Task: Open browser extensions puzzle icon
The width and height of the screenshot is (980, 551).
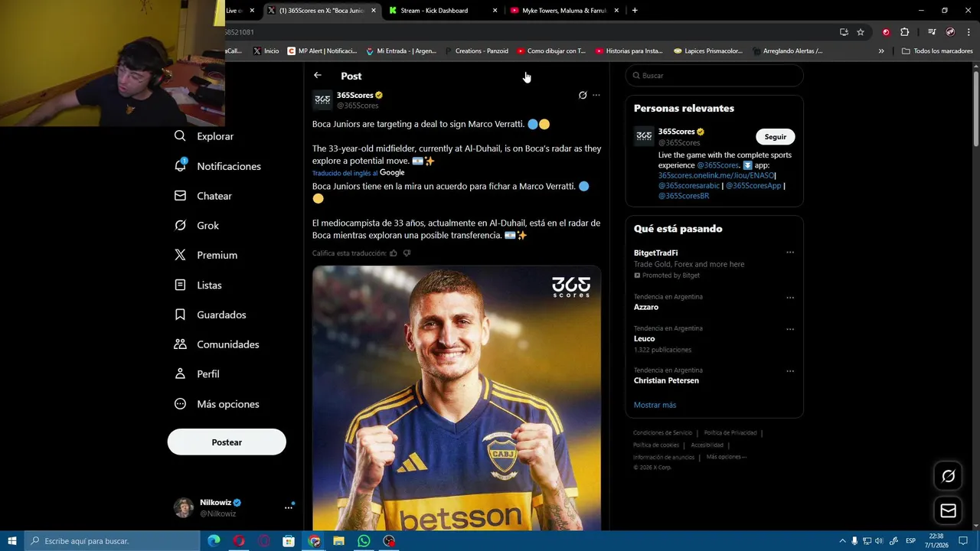Action: coord(905,32)
